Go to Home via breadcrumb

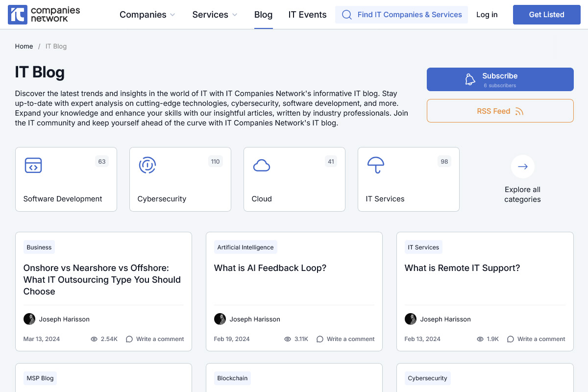24,47
